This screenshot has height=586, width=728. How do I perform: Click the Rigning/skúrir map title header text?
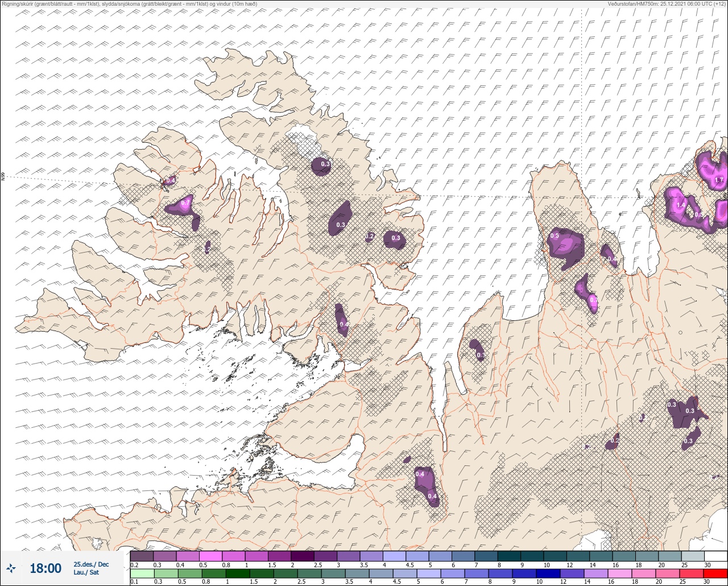(130, 4)
